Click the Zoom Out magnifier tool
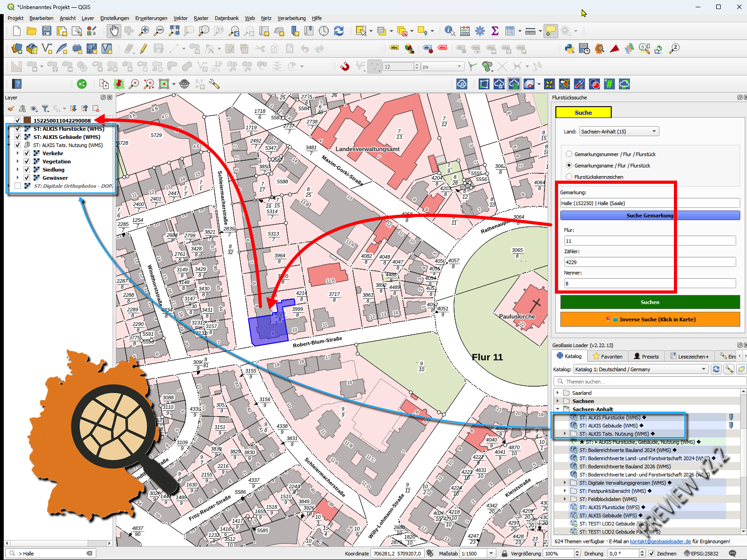Viewport: 747px width, 560px height. tap(159, 31)
